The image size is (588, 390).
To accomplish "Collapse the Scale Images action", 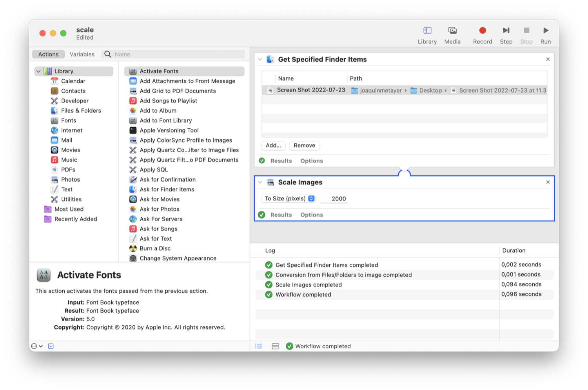I will 260,182.
